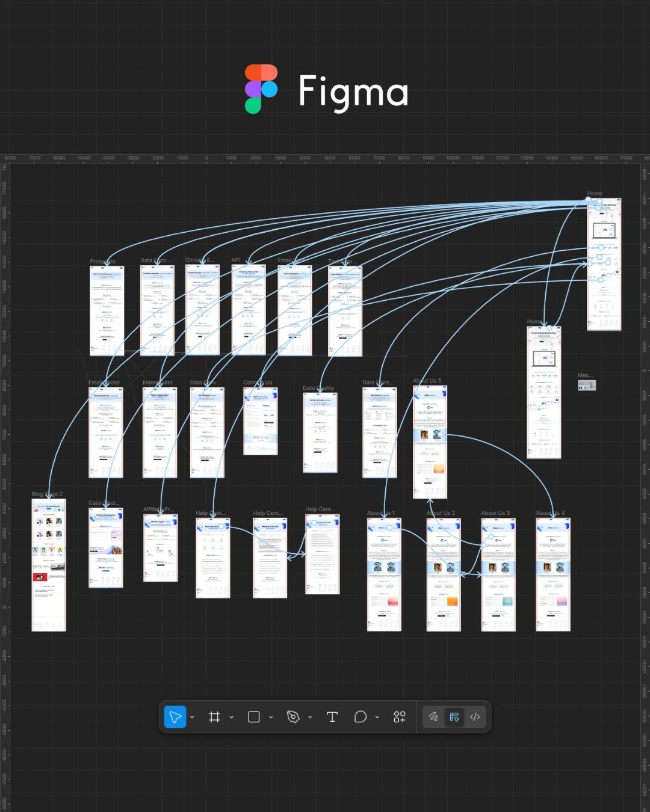This screenshot has width=650, height=812.
Task: Select the Text tool
Action: pyautogui.click(x=332, y=717)
